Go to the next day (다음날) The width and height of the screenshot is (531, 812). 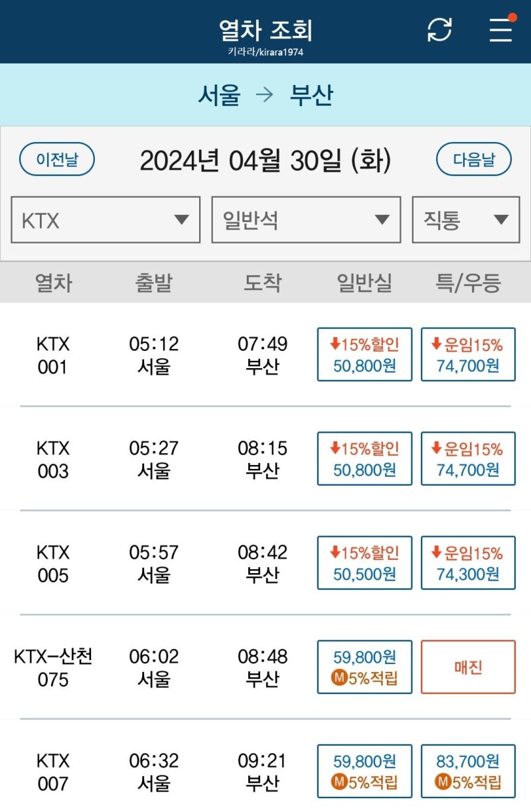(x=474, y=160)
